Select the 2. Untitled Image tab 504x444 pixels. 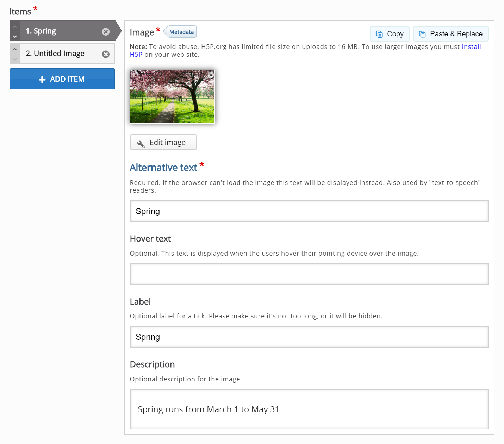62,54
